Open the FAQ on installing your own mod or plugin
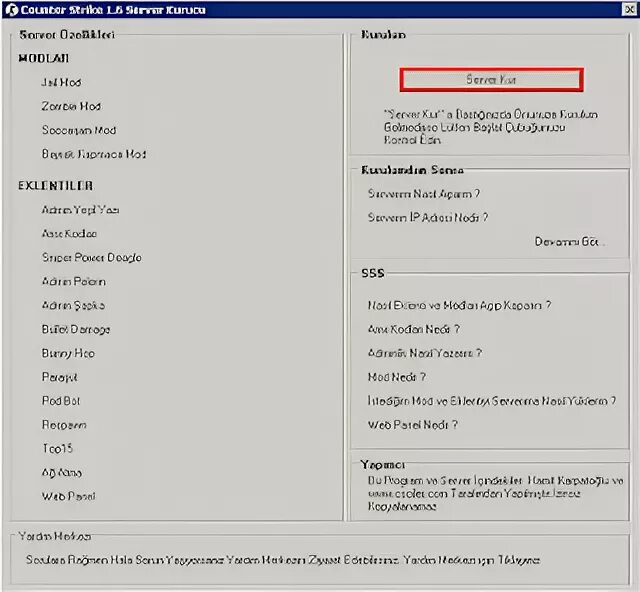Screen dimensions: 640x592 (492, 401)
